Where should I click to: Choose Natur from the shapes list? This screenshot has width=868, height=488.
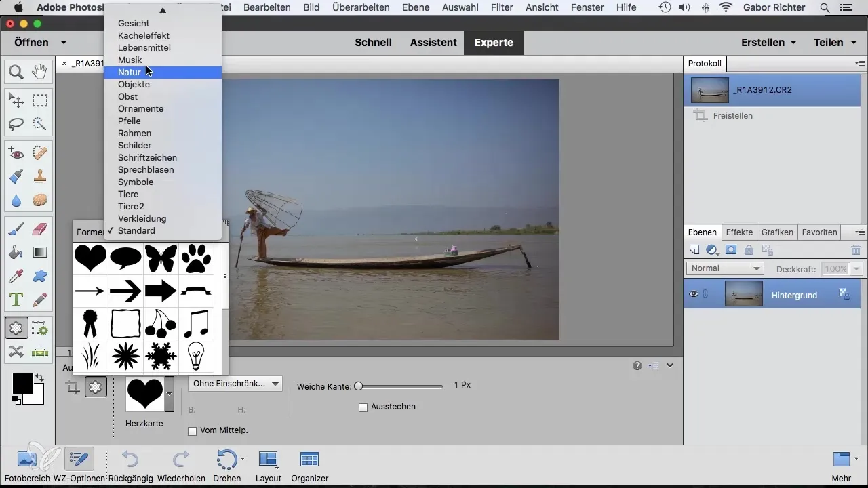[163, 73]
